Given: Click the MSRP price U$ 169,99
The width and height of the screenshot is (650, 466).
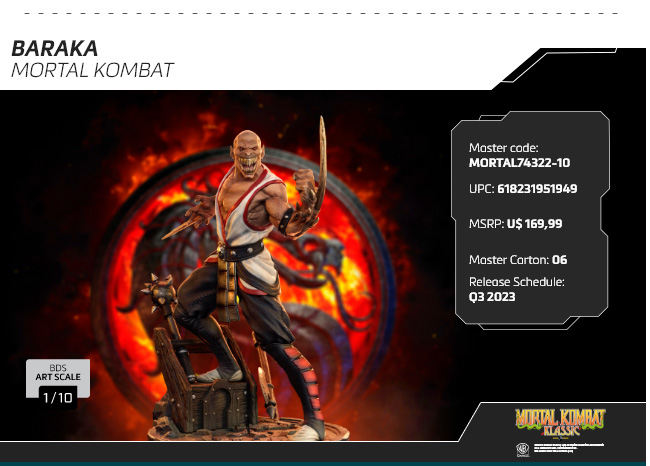Looking at the screenshot, I should click(x=534, y=224).
